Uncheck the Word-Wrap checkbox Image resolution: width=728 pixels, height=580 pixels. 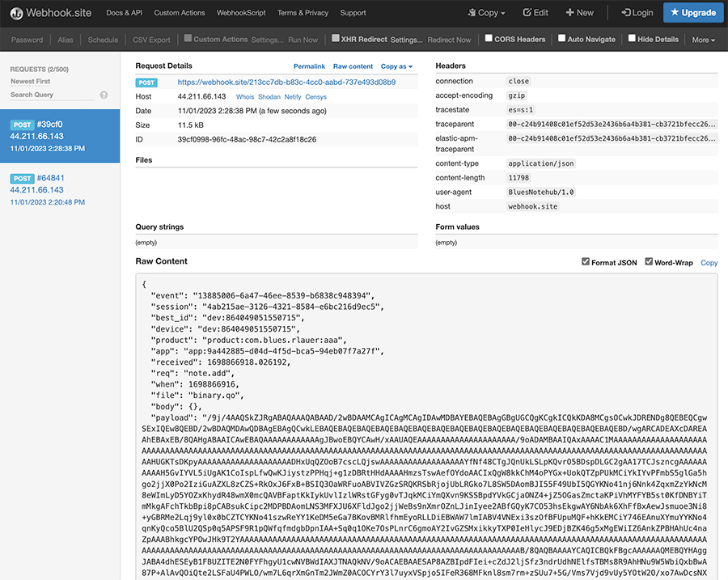coord(649,262)
